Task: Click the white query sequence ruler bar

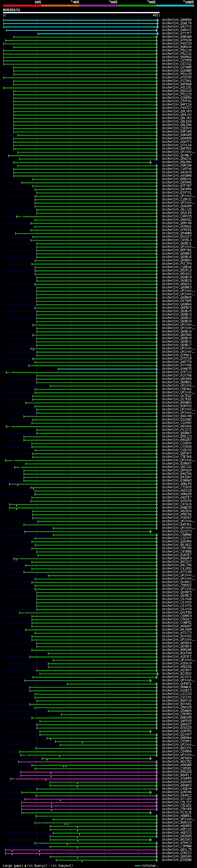Action: tap(81, 13)
